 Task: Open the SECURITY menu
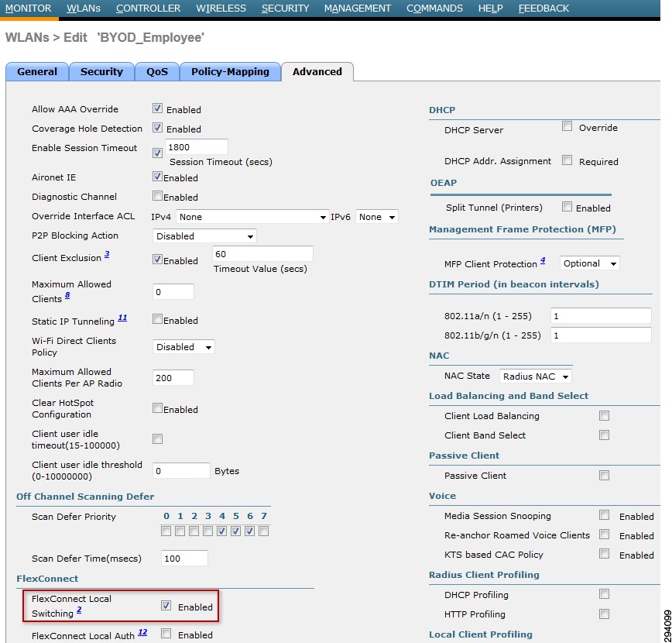pos(285,9)
